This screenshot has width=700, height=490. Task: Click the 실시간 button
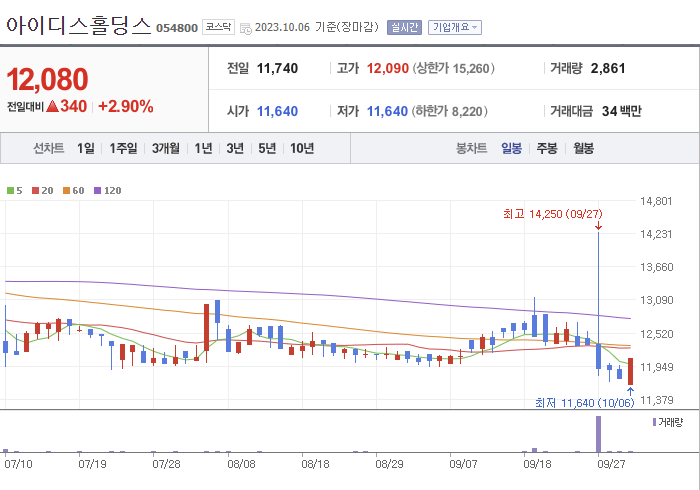(404, 28)
